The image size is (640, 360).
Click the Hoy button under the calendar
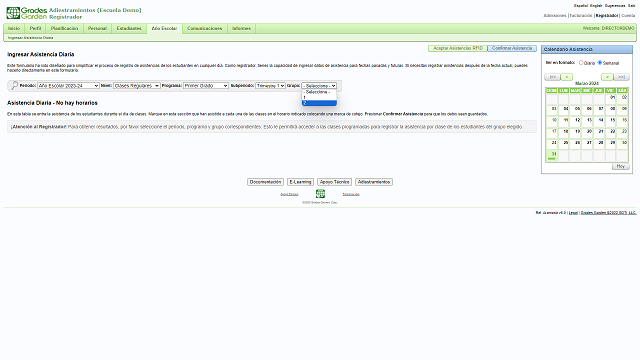pos(621,166)
